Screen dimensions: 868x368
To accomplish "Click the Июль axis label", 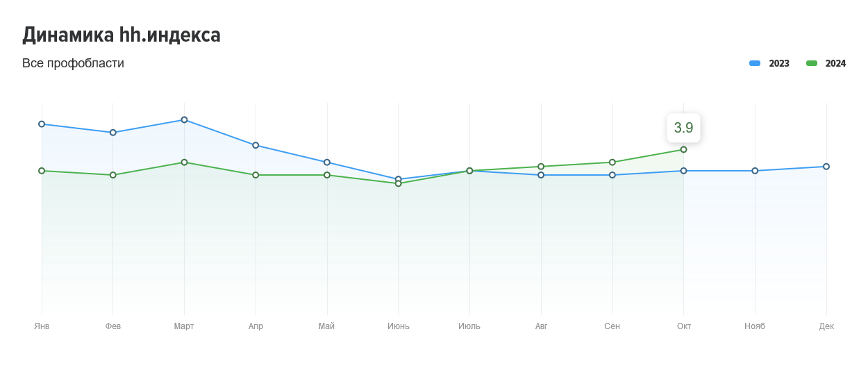I will 469,326.
